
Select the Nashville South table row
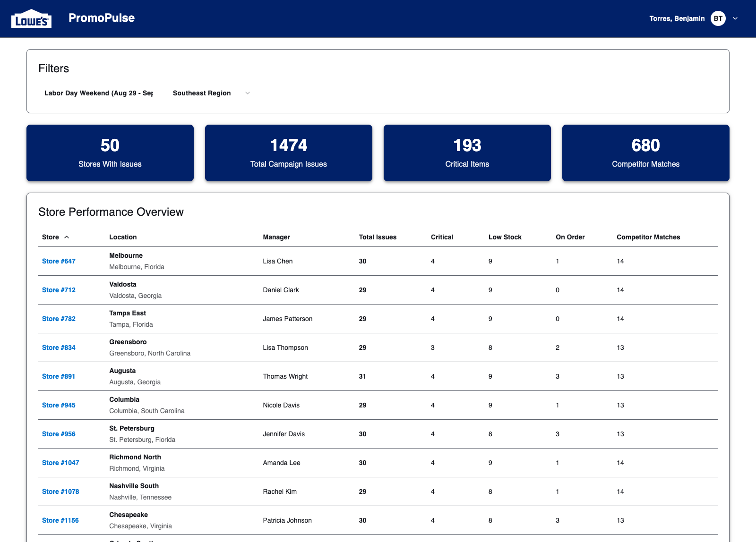point(331,491)
